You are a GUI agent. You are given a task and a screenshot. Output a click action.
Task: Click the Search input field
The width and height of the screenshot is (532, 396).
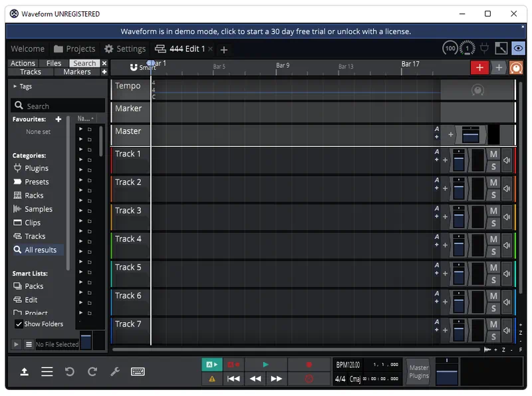pos(58,106)
